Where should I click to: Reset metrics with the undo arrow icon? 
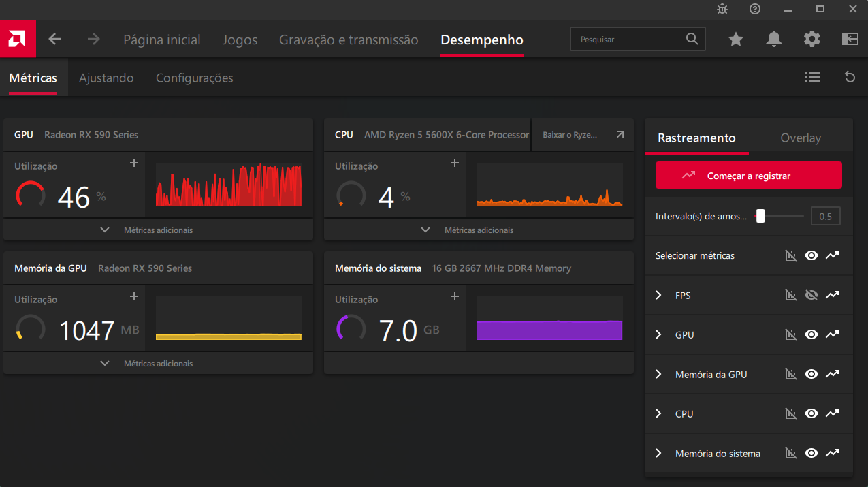pos(850,77)
